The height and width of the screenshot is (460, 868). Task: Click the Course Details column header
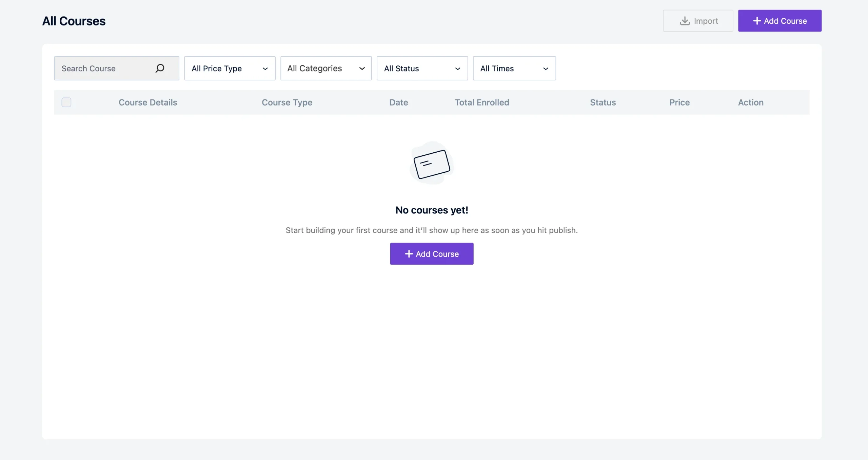148,102
